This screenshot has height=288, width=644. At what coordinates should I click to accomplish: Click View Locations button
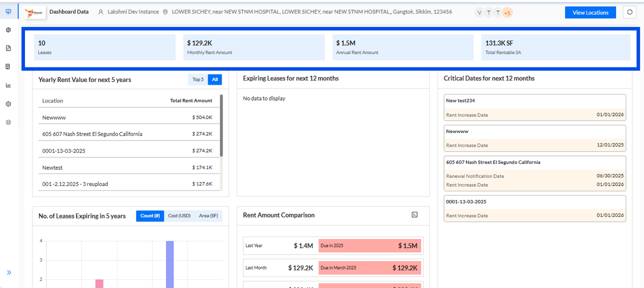(x=590, y=12)
